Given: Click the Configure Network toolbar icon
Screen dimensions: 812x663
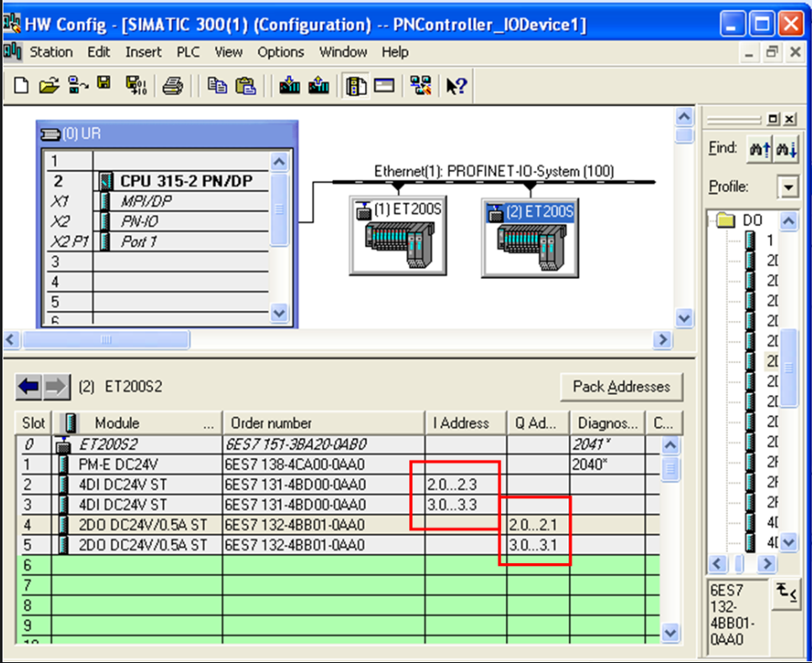Looking at the screenshot, I should pyautogui.click(x=420, y=86).
